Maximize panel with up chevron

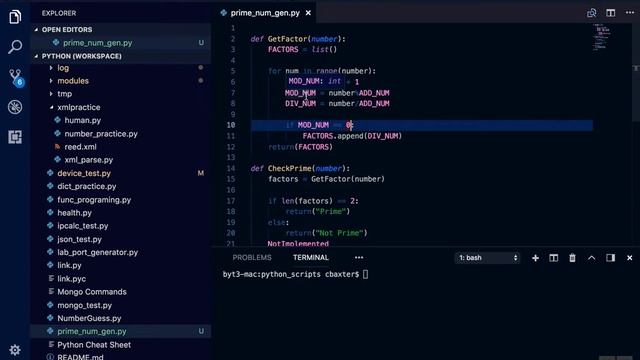click(591, 258)
